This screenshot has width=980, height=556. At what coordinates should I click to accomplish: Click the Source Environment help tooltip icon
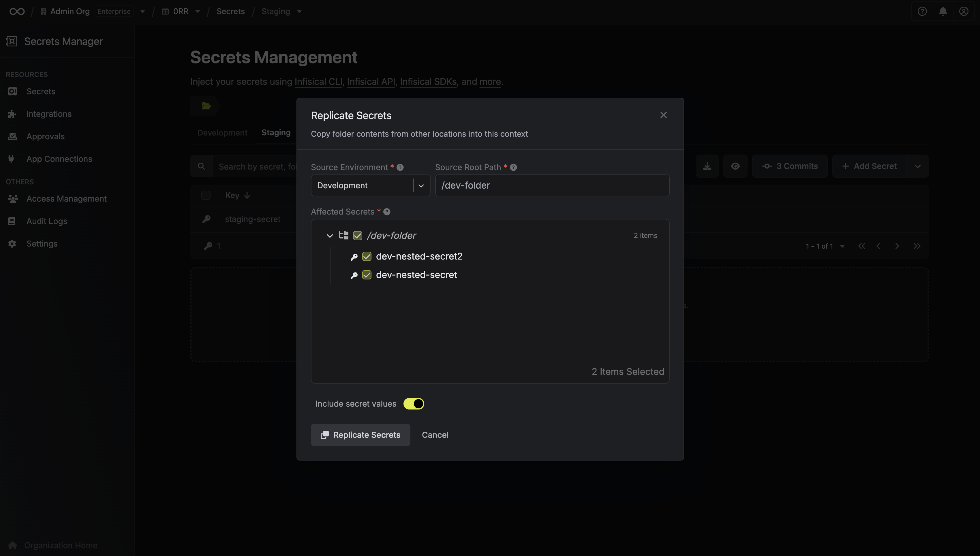coord(400,167)
